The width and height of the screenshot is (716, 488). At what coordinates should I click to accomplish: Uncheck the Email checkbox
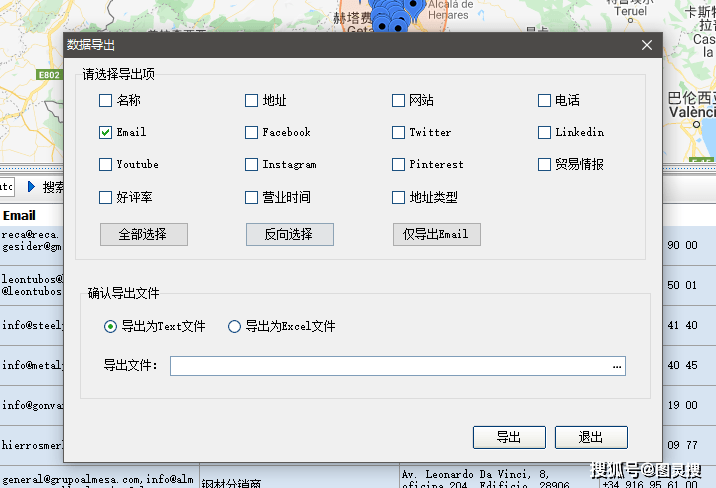106,132
